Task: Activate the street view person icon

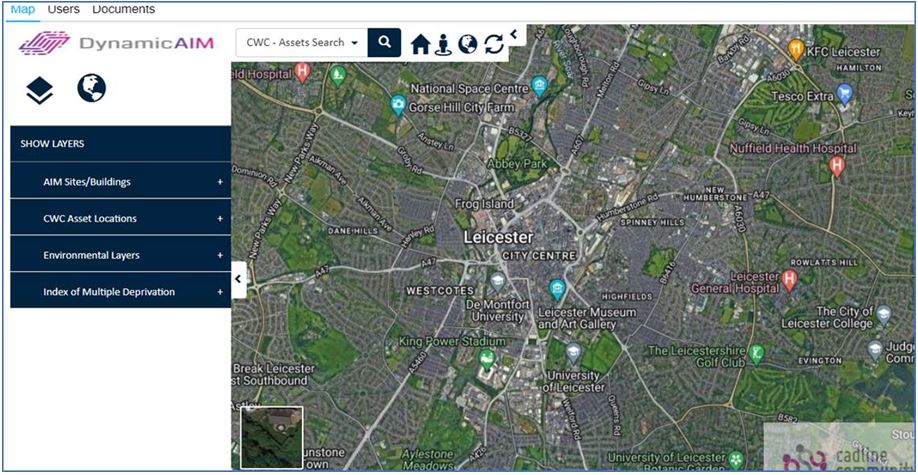Action: (443, 45)
